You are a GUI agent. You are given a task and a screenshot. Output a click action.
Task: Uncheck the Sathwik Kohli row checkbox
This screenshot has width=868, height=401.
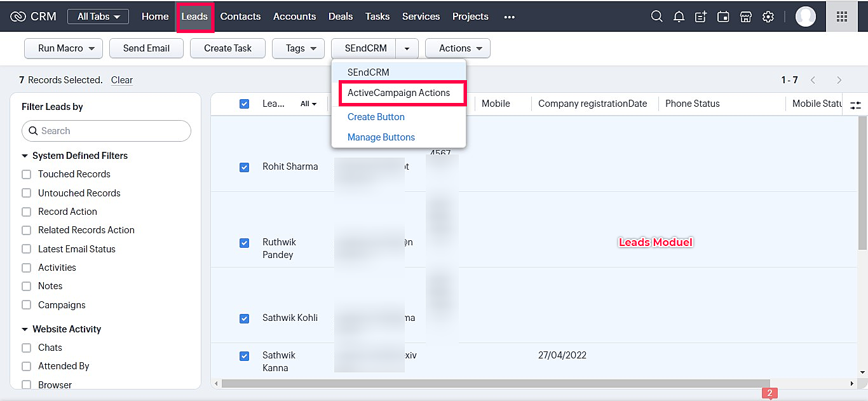(245, 318)
